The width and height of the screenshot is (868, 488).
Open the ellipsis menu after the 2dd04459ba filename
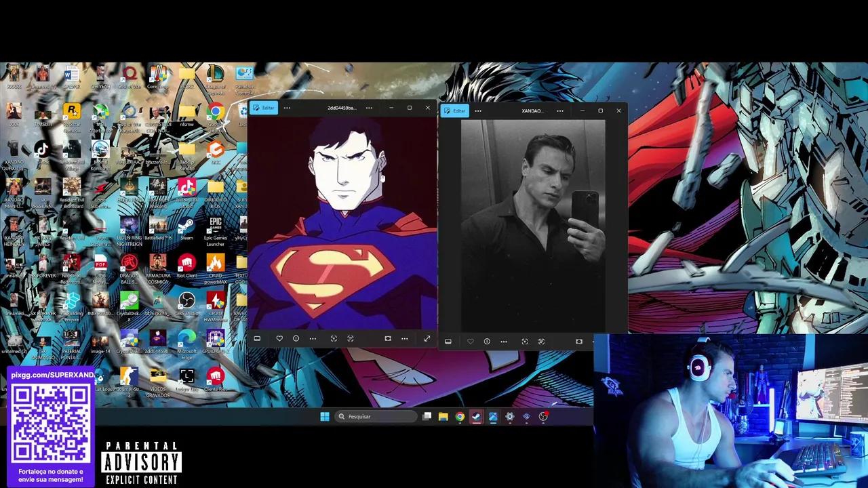coord(369,108)
